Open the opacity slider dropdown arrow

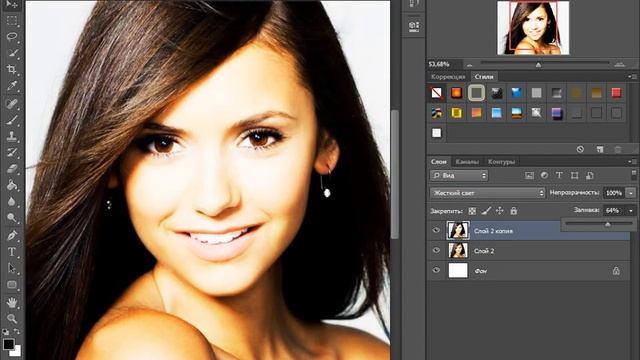point(631,193)
